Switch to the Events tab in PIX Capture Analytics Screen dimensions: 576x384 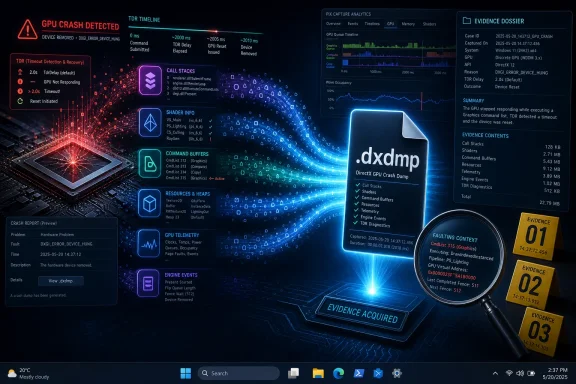pyautogui.click(x=353, y=24)
